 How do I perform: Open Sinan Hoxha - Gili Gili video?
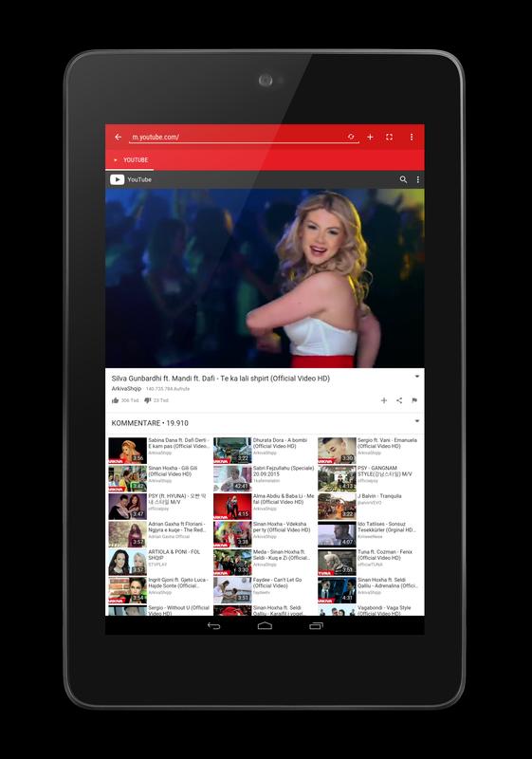point(174,472)
